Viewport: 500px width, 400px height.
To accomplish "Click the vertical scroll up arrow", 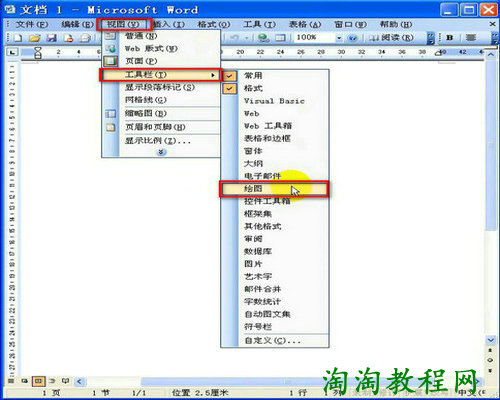I will 491,54.
